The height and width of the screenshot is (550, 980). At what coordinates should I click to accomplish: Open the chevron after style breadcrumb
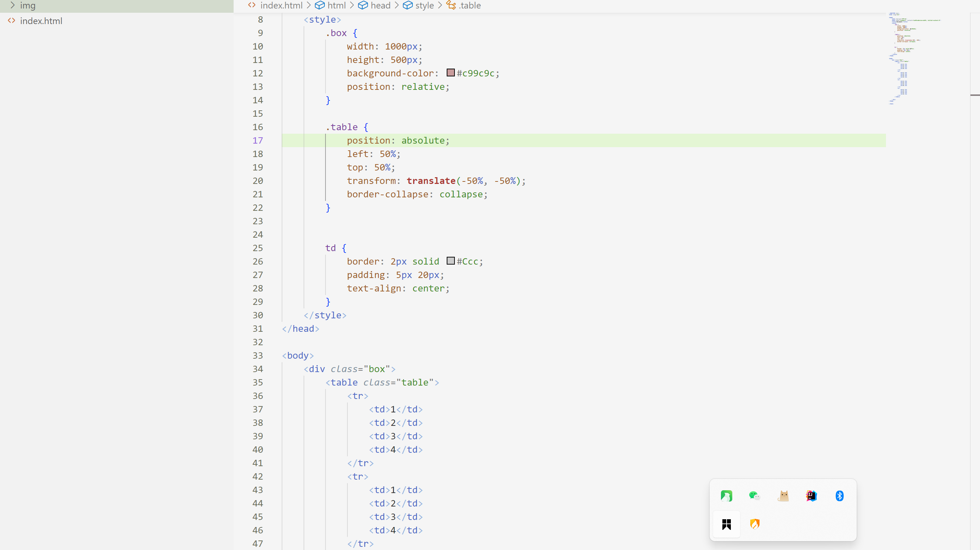tap(440, 5)
